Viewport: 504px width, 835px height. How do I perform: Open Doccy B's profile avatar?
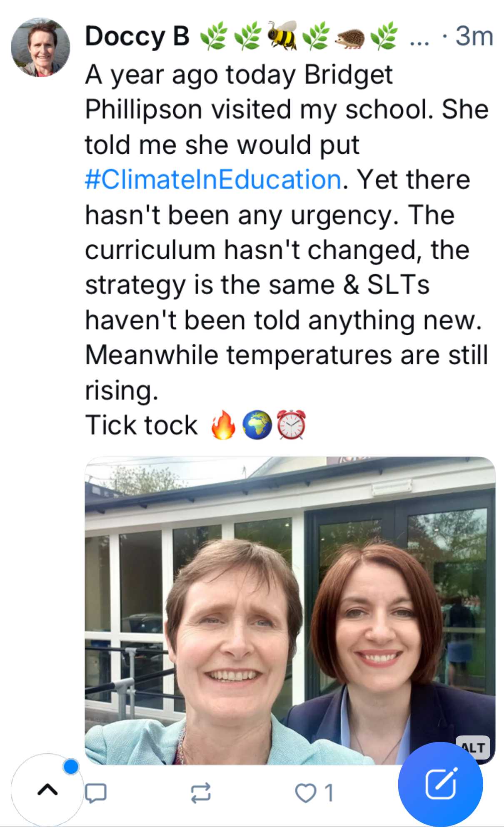point(40,48)
